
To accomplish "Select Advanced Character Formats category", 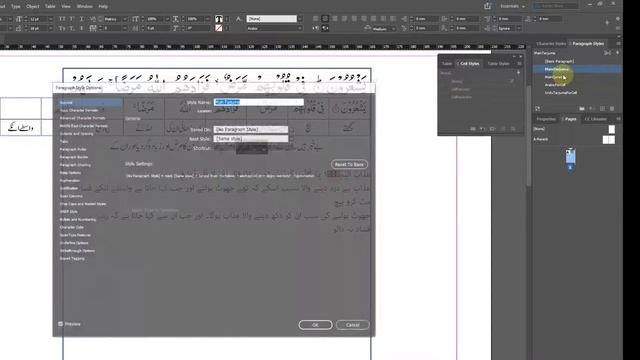I will (x=82, y=118).
